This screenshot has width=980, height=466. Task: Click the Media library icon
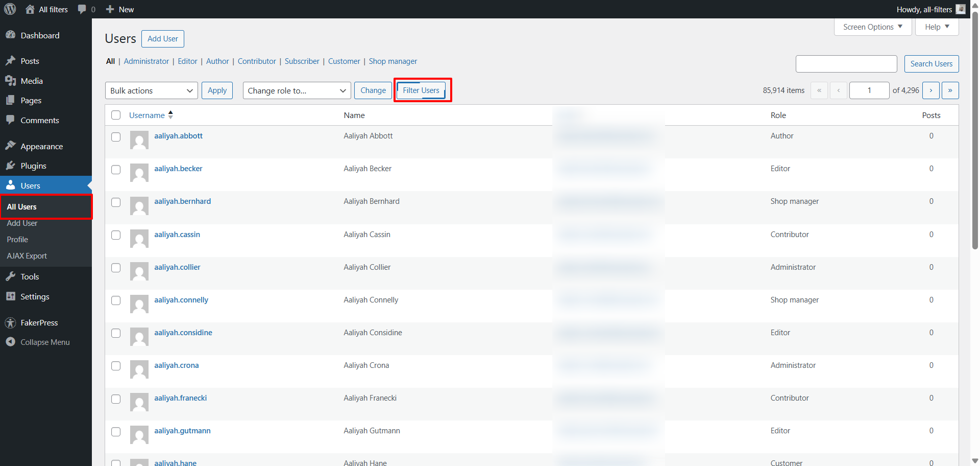point(10,81)
